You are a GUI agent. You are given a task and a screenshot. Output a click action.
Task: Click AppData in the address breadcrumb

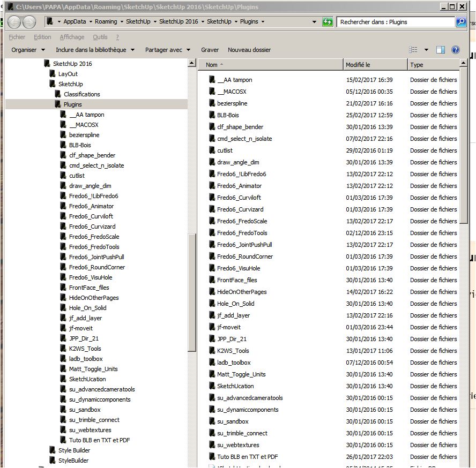[75, 21]
